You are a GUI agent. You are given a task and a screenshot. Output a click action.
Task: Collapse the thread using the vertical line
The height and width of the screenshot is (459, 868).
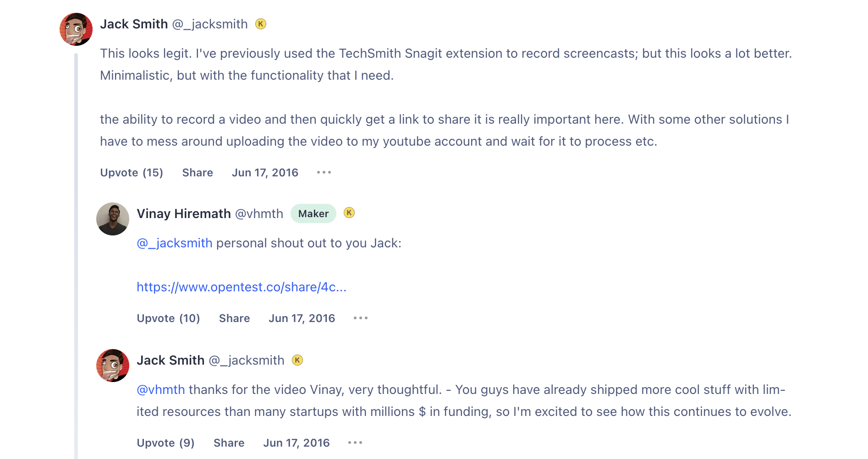pyautogui.click(x=76, y=257)
